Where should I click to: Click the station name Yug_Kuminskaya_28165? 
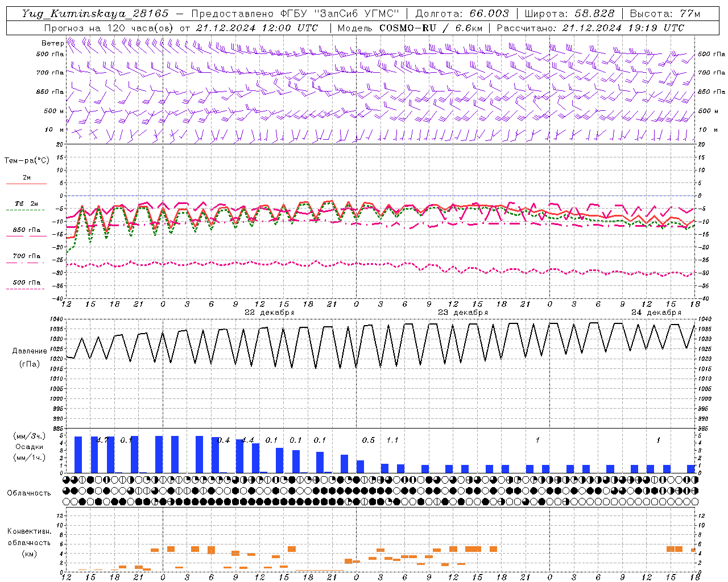click(x=96, y=14)
